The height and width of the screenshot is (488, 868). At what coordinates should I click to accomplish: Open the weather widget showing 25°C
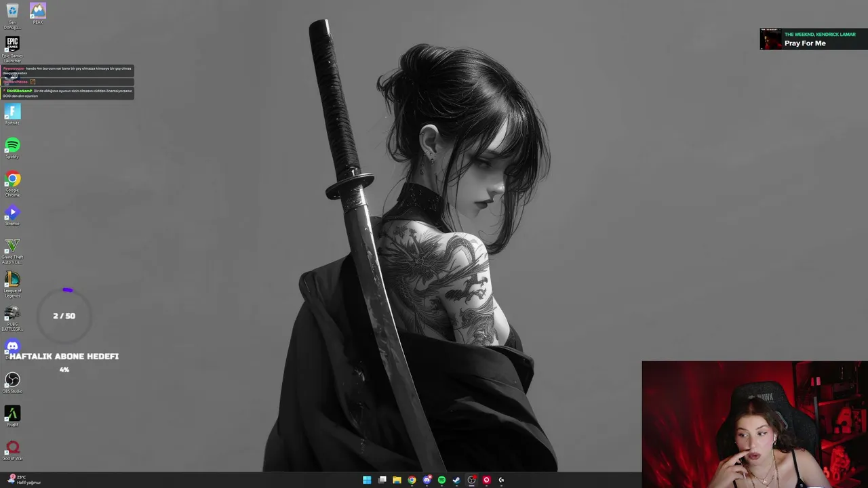[24, 480]
